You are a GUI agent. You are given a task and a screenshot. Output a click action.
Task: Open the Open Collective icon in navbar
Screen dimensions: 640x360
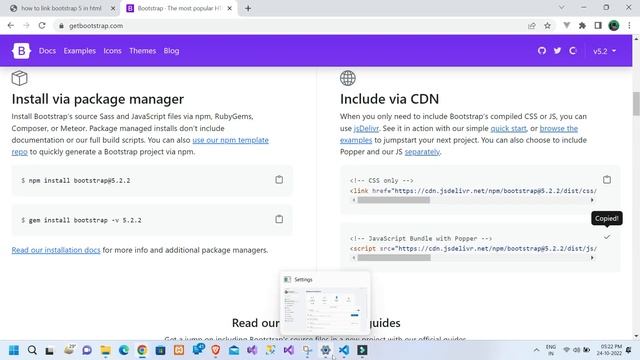click(573, 51)
